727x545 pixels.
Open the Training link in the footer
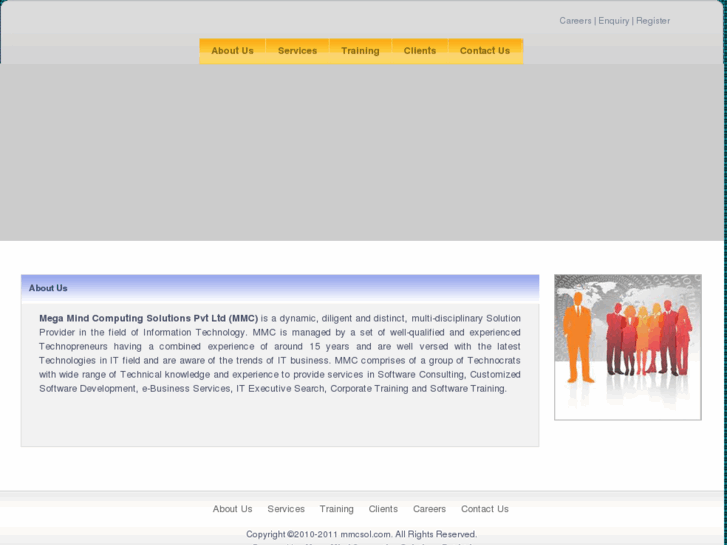tap(337, 509)
